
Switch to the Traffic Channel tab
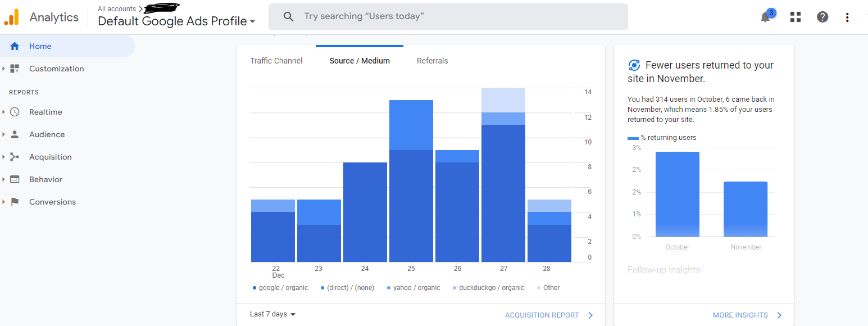(276, 61)
